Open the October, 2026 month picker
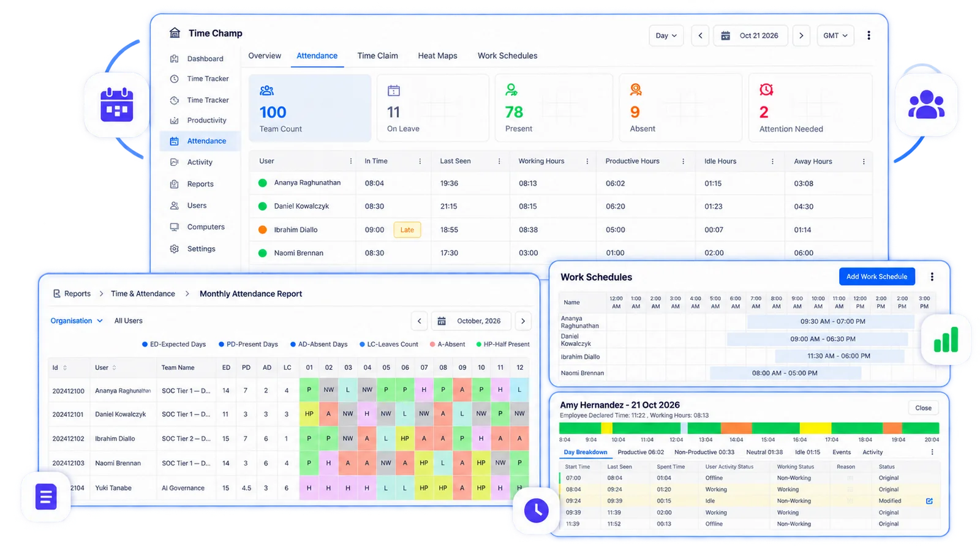This screenshot has width=980, height=551. [x=471, y=321]
